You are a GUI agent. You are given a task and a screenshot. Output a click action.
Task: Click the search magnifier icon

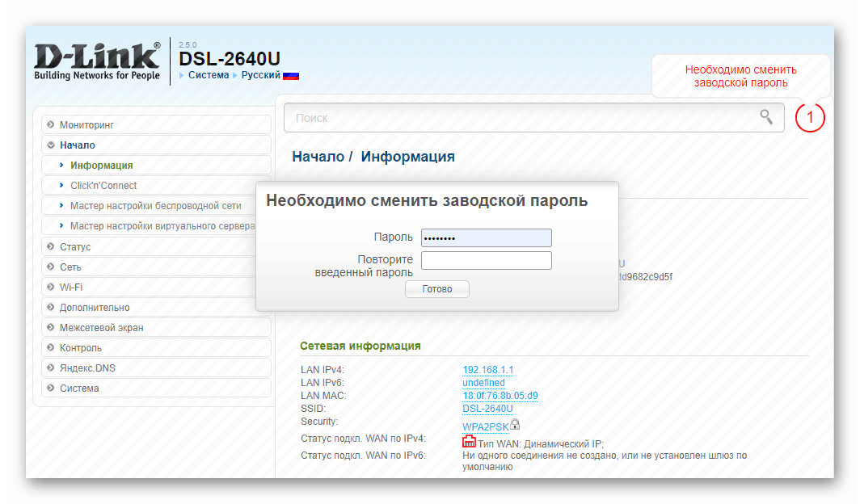(766, 116)
